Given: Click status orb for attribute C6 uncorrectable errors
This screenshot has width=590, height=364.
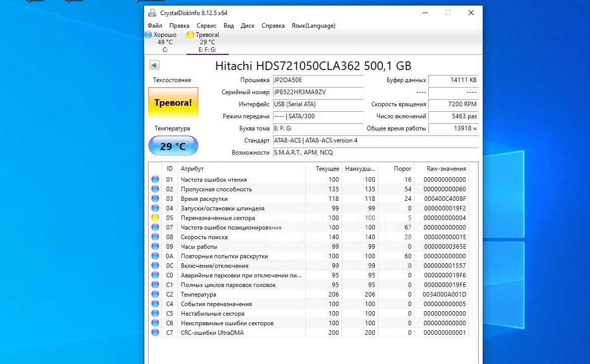Looking at the screenshot, I should [155, 323].
